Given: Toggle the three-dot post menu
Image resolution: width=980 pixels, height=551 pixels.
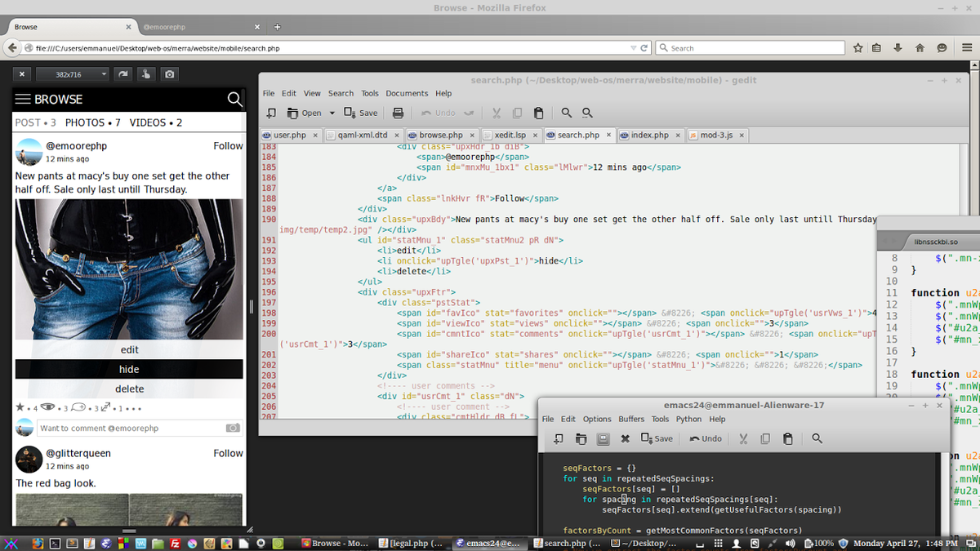Looking at the screenshot, I should tap(135, 408).
